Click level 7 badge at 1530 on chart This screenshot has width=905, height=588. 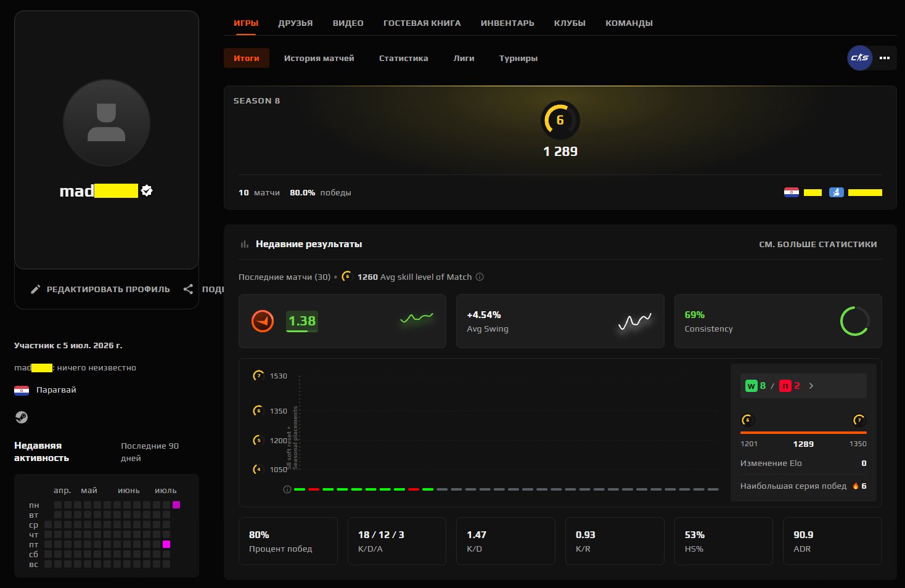click(258, 375)
